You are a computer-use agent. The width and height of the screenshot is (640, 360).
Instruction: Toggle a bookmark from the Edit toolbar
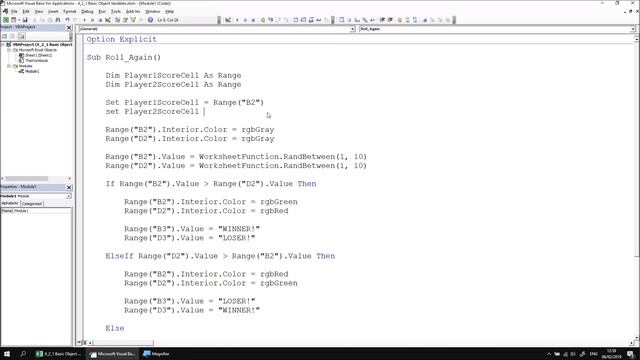425,20
